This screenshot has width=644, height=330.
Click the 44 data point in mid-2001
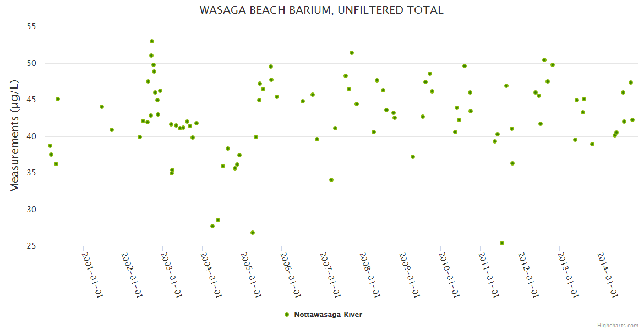click(102, 107)
